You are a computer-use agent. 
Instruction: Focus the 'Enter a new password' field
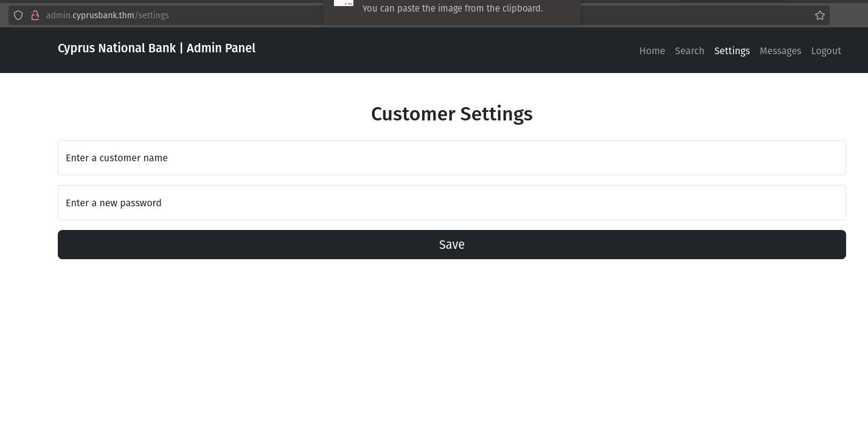[451, 203]
